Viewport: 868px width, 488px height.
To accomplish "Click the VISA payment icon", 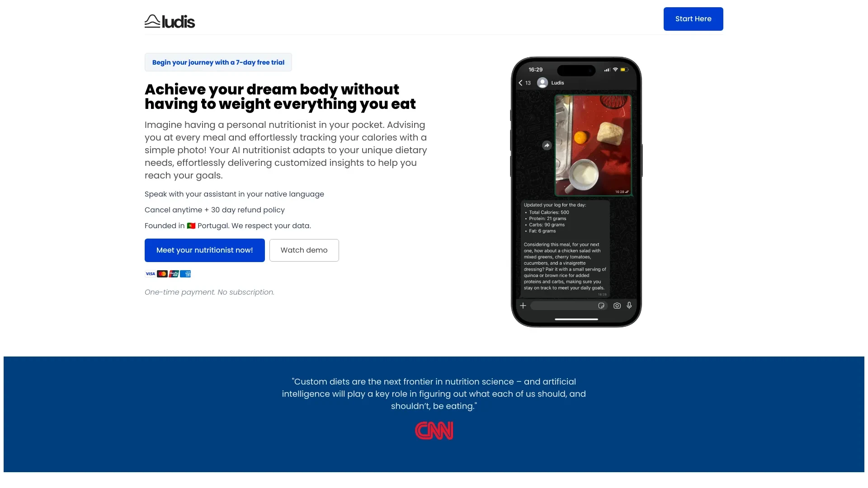I will point(150,273).
